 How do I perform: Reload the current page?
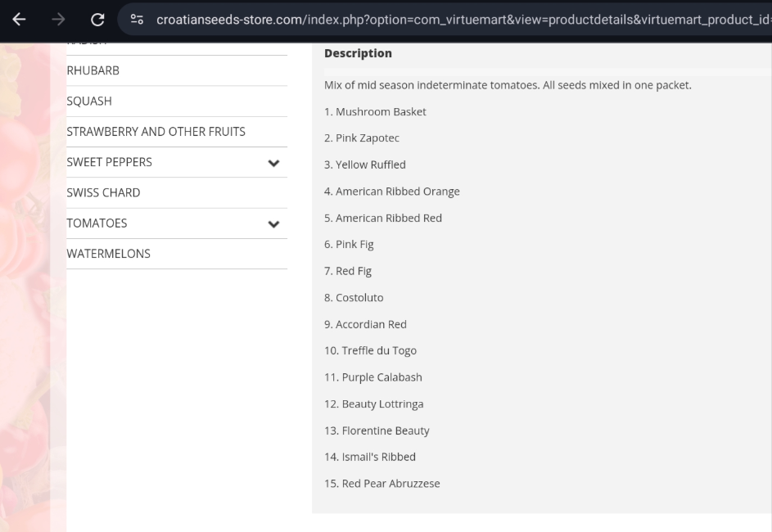point(97,19)
